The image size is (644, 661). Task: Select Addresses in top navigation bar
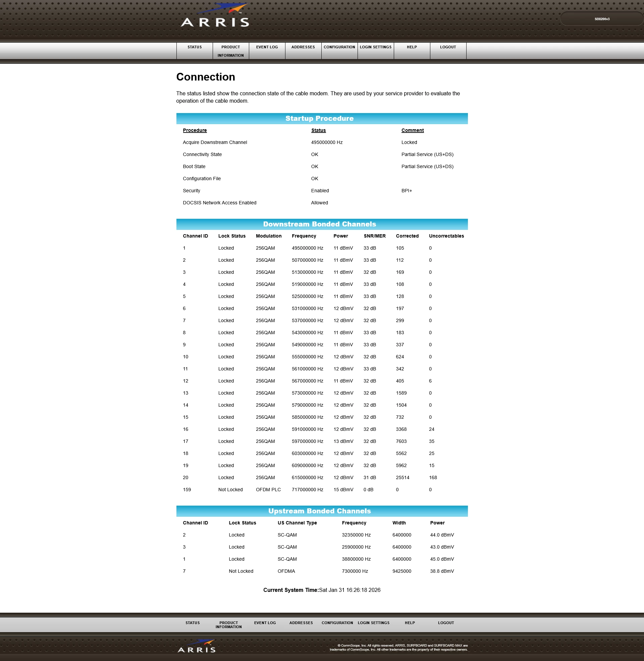pos(303,47)
